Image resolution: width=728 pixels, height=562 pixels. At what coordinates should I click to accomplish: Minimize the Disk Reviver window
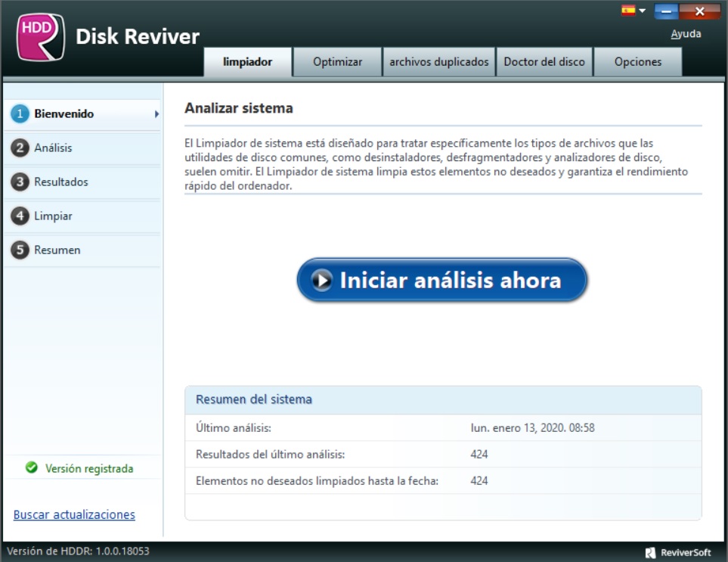(x=666, y=11)
